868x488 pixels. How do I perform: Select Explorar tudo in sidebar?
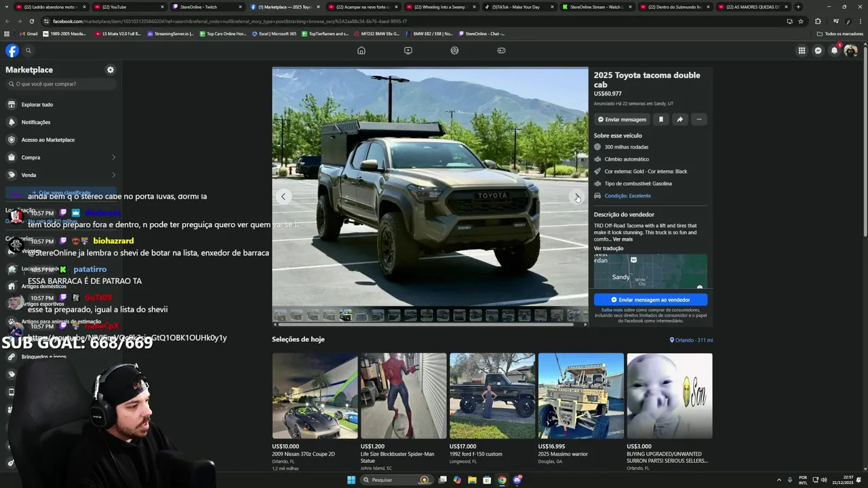pyautogui.click(x=61, y=104)
